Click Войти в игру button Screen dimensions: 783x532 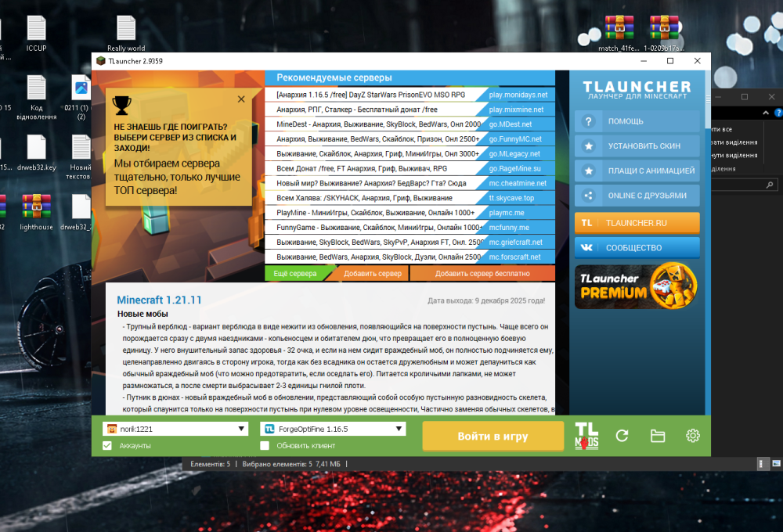[x=493, y=437]
